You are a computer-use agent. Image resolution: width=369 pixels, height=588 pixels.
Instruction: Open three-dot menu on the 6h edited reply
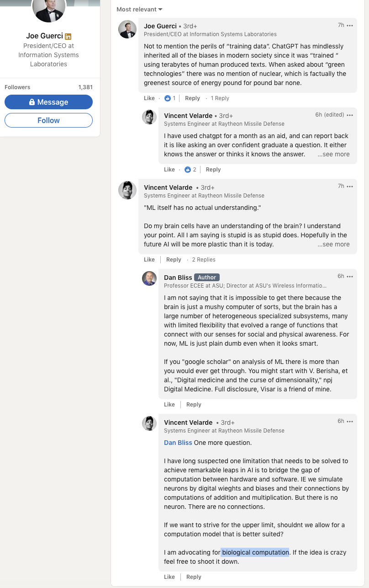click(350, 115)
